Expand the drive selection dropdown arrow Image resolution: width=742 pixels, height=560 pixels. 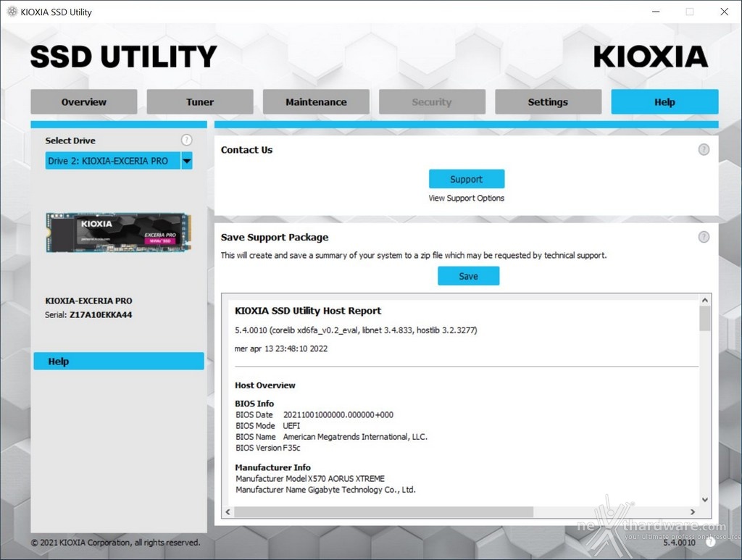click(187, 161)
